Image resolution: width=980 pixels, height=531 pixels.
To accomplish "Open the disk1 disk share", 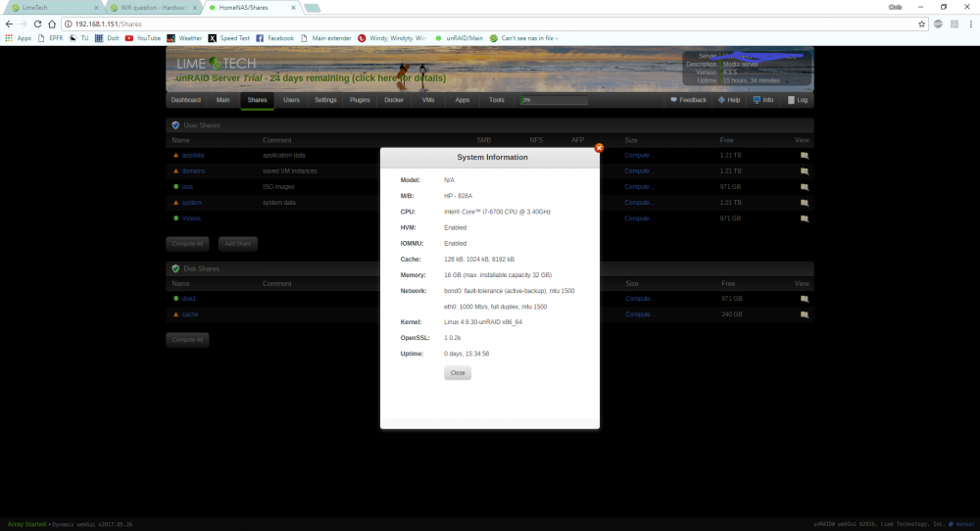I will (x=189, y=299).
